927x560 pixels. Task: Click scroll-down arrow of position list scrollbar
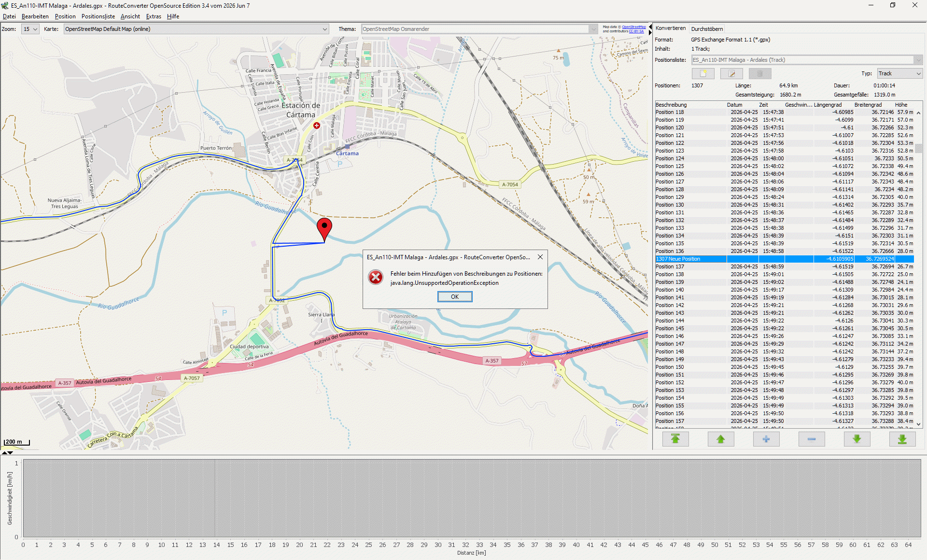[918, 424]
